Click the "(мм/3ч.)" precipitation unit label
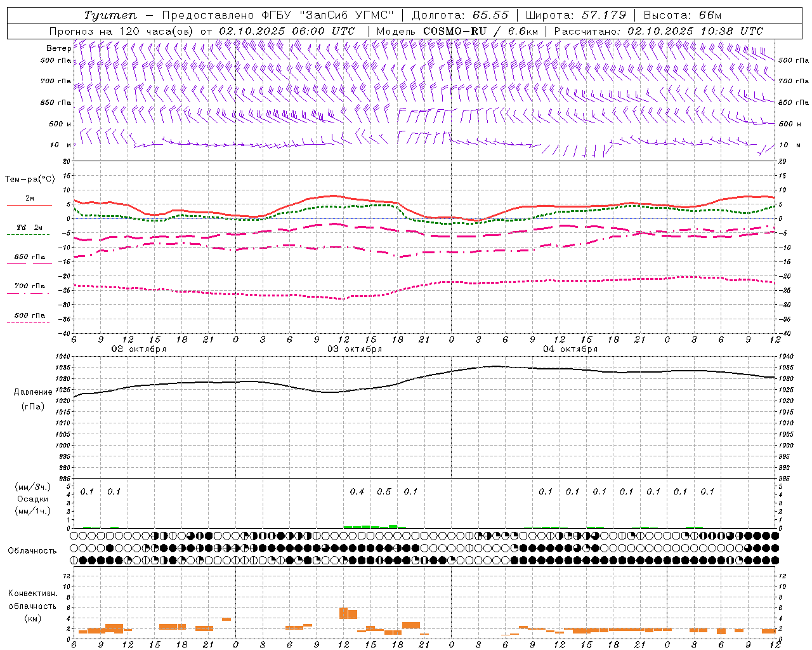This screenshot has width=812, height=650. (x=33, y=487)
